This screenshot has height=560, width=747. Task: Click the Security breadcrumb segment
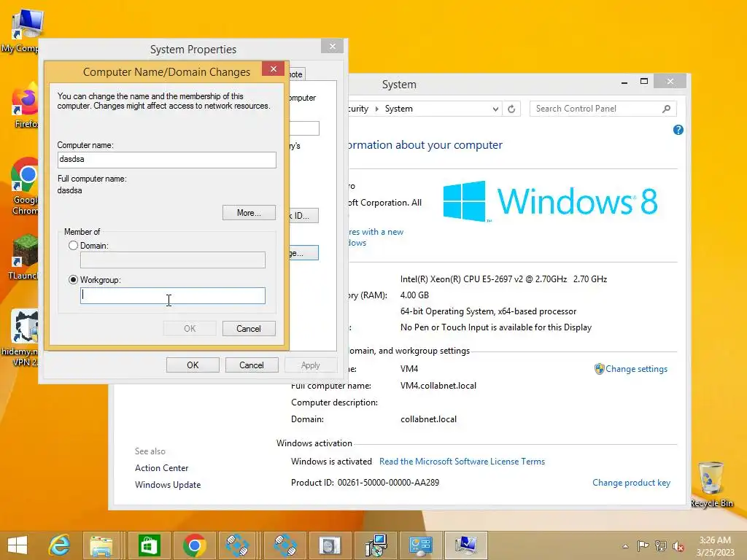tap(359, 109)
